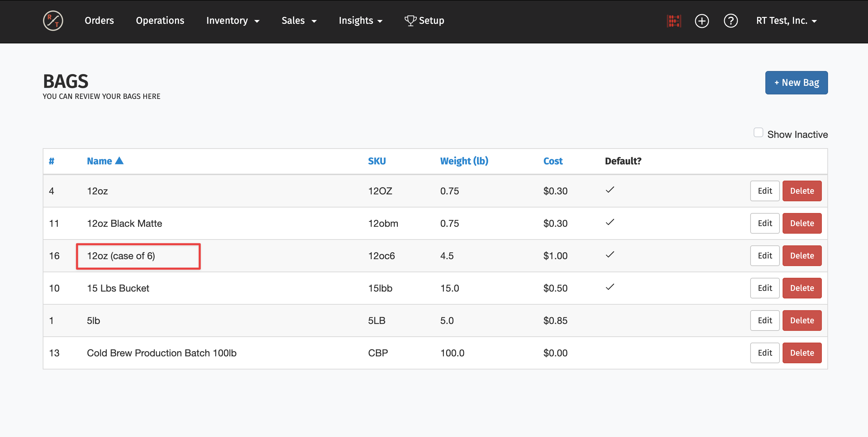Image resolution: width=868 pixels, height=437 pixels.
Task: Expand the Sales dropdown menu
Action: (x=299, y=21)
